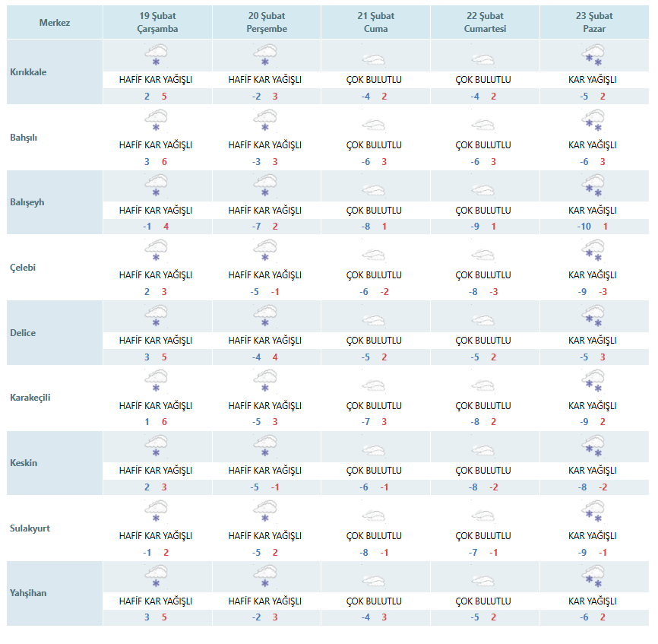Click Kırıkkale's 19 Şubat light snow icon
Viewport: 658px width, 644px height.
click(157, 57)
